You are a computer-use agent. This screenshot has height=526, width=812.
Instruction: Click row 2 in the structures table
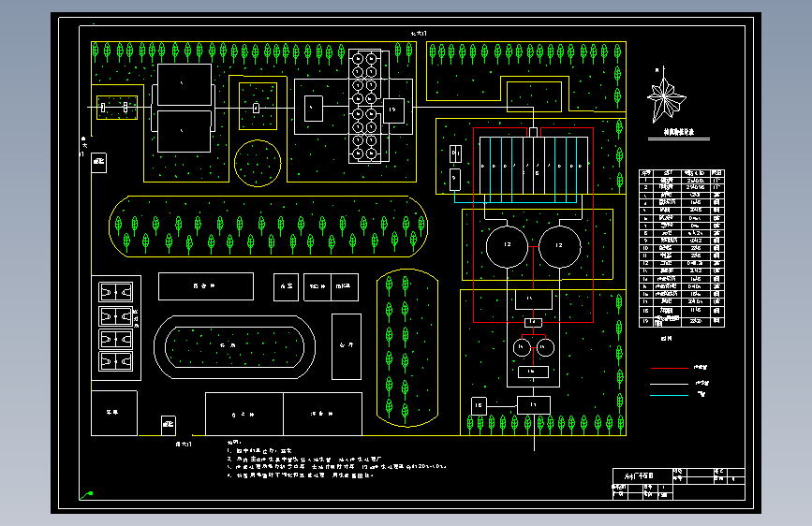pyautogui.click(x=682, y=187)
